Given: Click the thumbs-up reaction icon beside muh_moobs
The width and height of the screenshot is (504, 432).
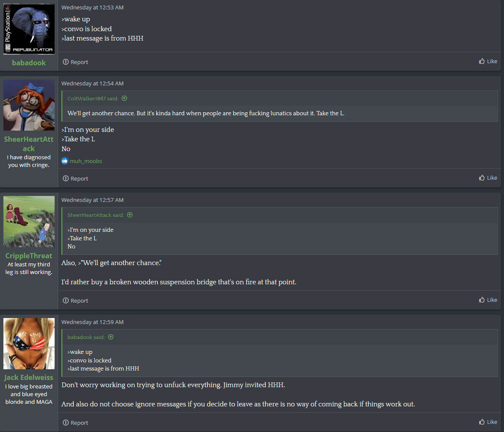Looking at the screenshot, I should 65,161.
